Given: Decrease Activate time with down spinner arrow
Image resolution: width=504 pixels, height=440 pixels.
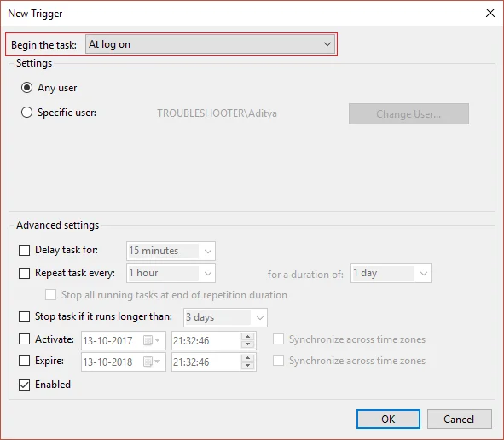Looking at the screenshot, I should [248, 344].
